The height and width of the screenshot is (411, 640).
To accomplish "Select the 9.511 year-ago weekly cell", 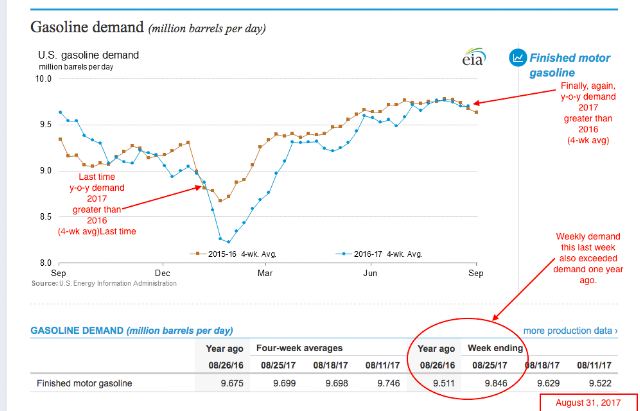I will (444, 384).
